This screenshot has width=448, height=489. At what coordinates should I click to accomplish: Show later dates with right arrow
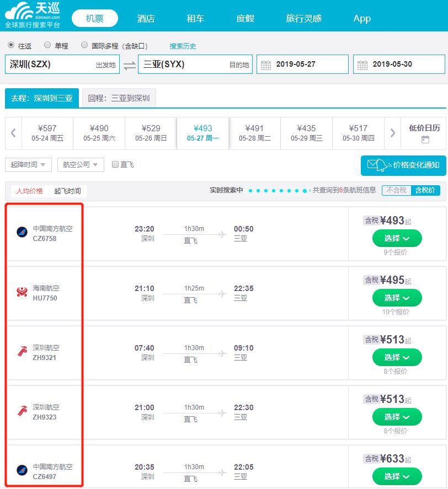pyautogui.click(x=392, y=133)
